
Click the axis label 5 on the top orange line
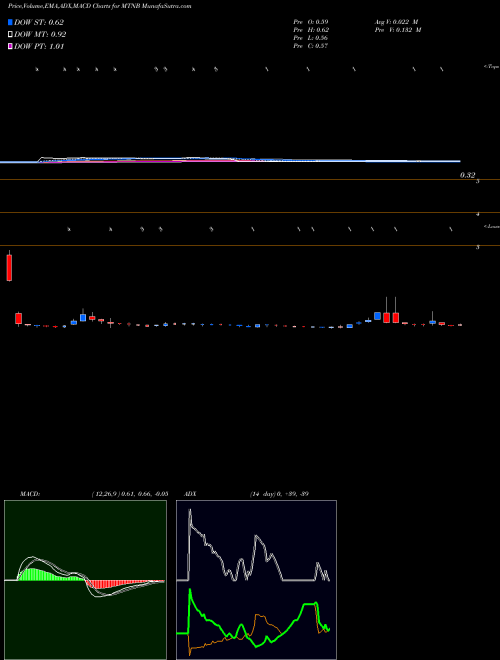[x=478, y=181]
